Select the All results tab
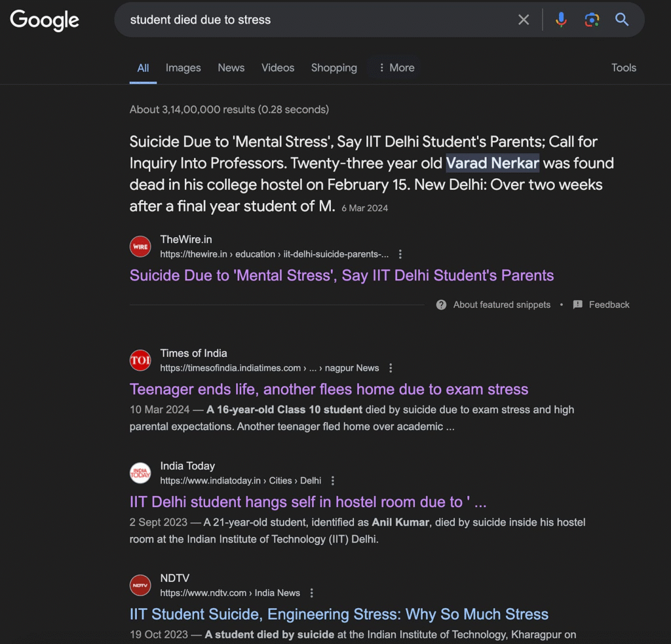Screen dimensions: 671x644 point(143,67)
